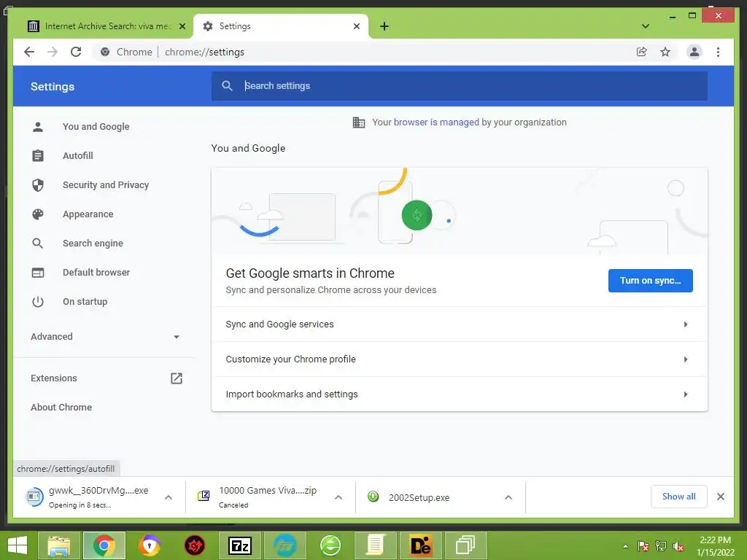
Task: Follow the 'browser is managed' link
Action: coord(436,122)
